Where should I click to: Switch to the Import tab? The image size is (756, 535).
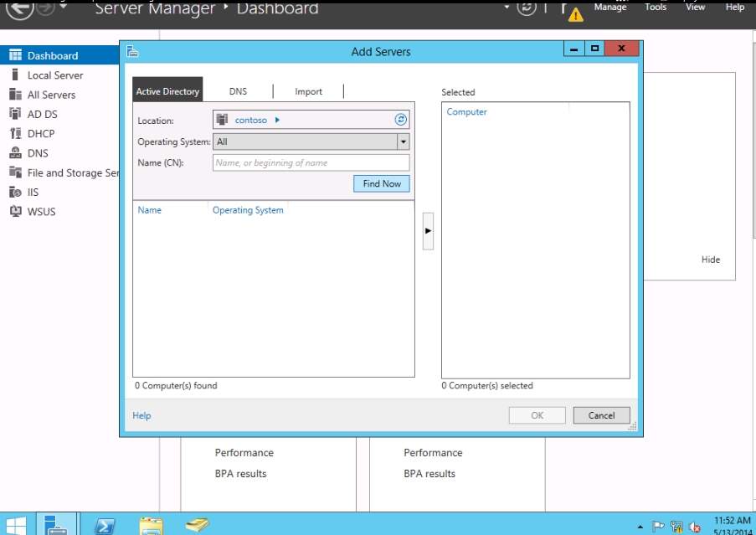[309, 91]
